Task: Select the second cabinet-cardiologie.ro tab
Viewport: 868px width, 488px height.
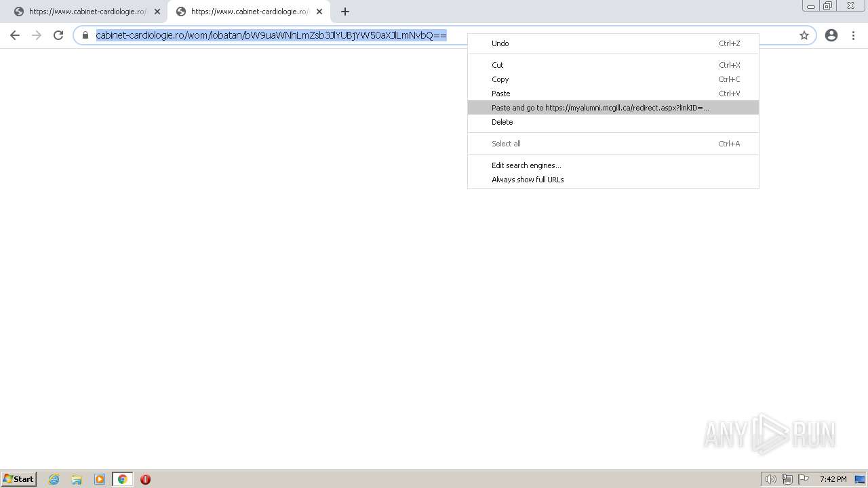Action: pos(249,12)
